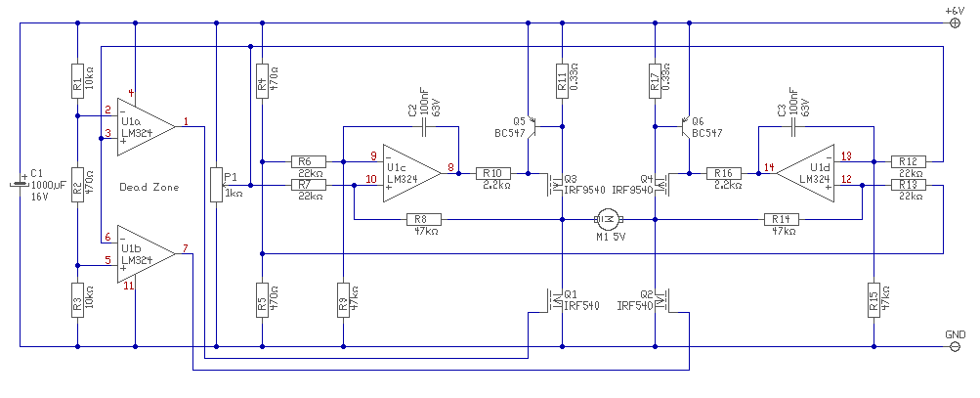
Task: Select the U1c op-amp triangle symbol
Action: [411, 173]
